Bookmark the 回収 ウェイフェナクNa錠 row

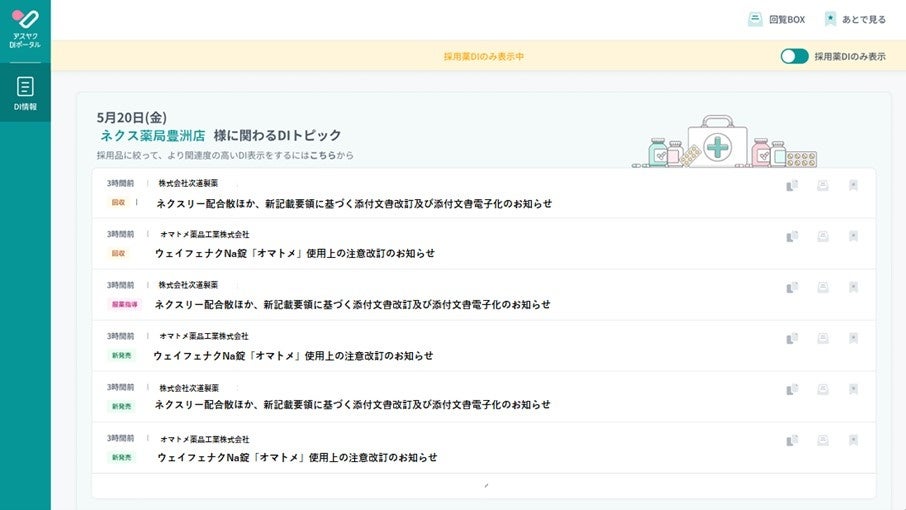(853, 236)
